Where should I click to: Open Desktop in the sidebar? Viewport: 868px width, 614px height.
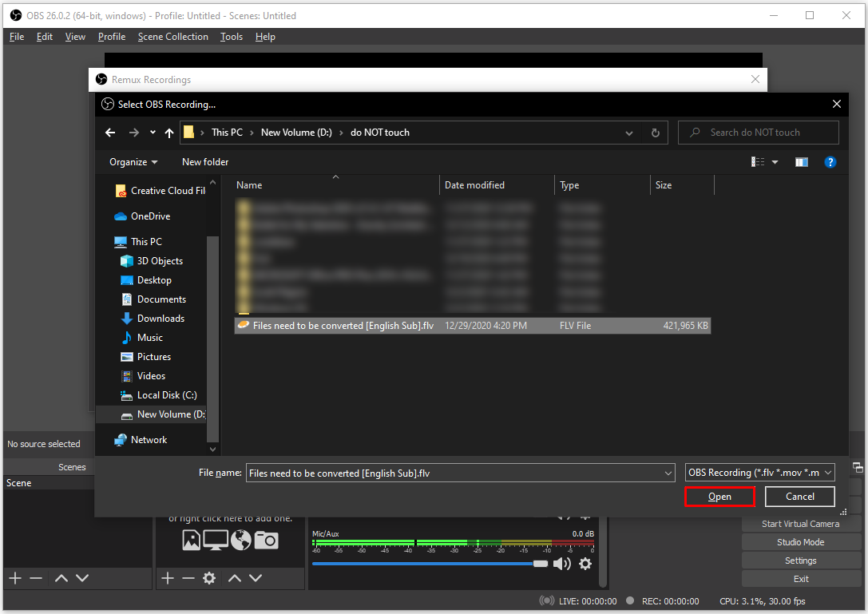point(146,280)
